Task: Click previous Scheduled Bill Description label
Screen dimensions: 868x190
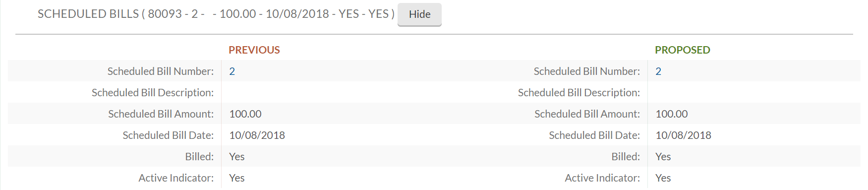Action: (153, 93)
